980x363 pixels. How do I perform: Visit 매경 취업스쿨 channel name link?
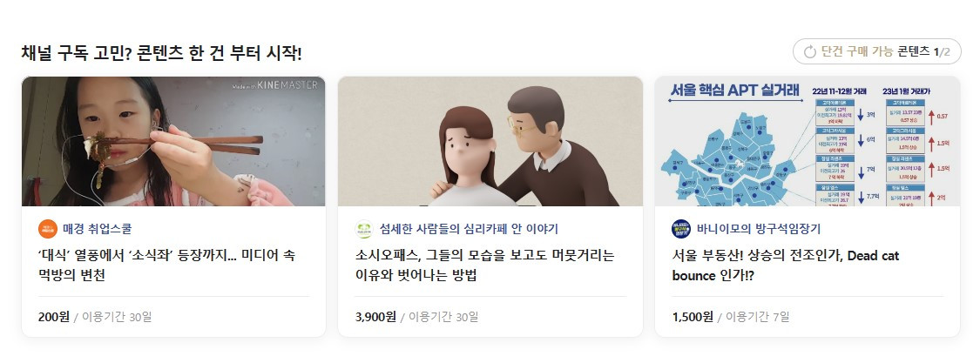[98, 229]
